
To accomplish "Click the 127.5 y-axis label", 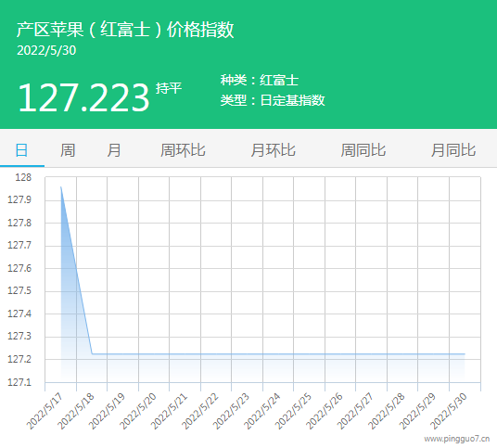I will tap(19, 290).
